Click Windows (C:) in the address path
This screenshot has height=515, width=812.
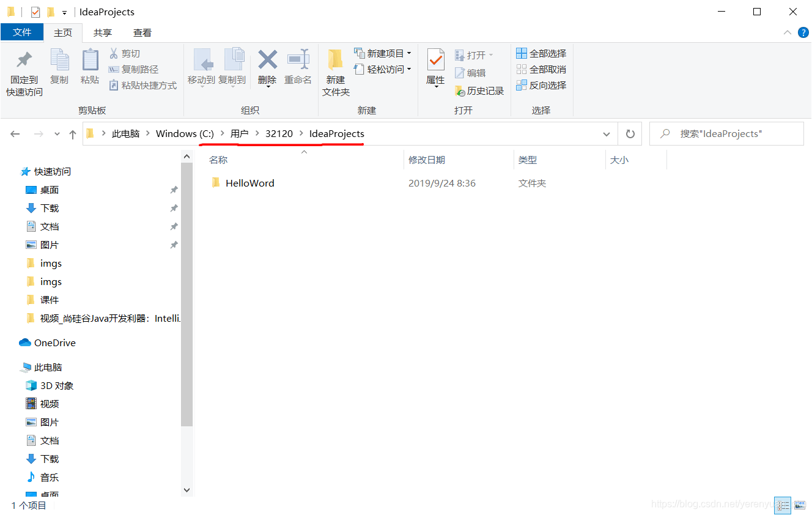pos(185,133)
